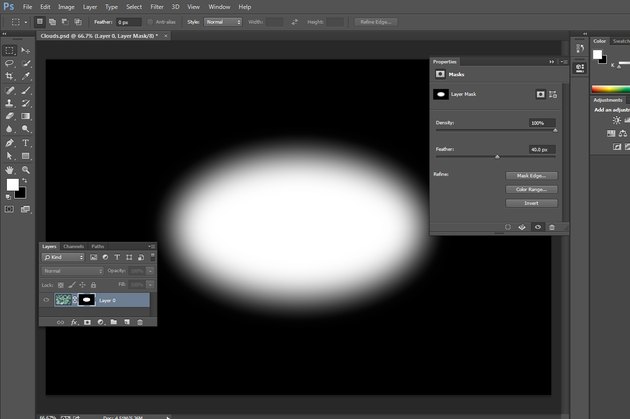
Task: Click background color swatch in toolbox
Action: click(x=22, y=195)
